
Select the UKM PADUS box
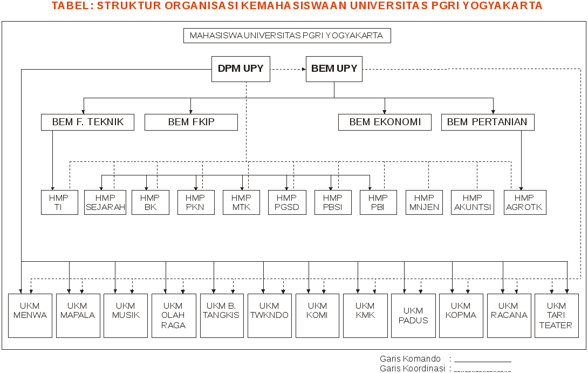(413, 316)
